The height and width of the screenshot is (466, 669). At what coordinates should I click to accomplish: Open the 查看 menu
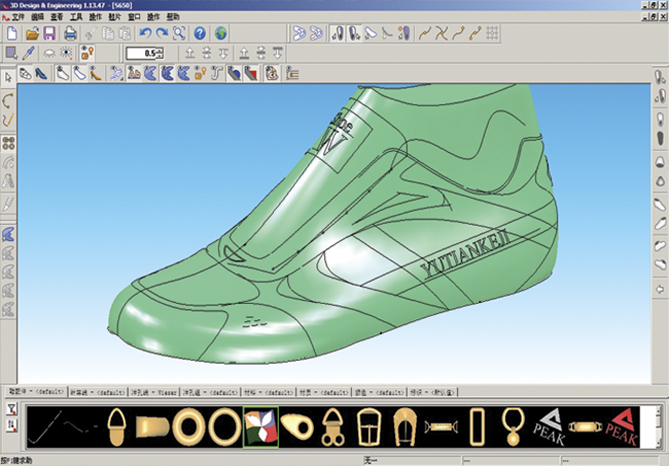pos(57,17)
